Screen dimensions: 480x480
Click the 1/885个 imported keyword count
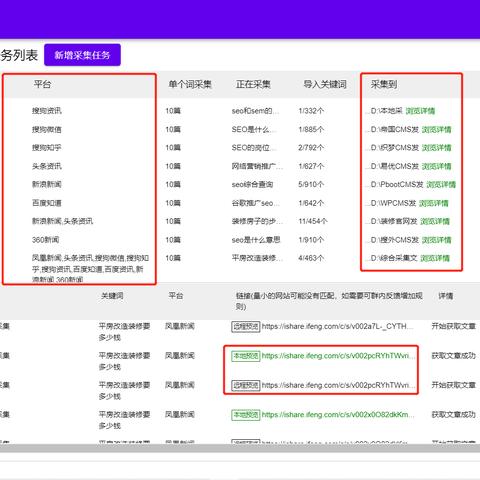pyautogui.click(x=311, y=129)
